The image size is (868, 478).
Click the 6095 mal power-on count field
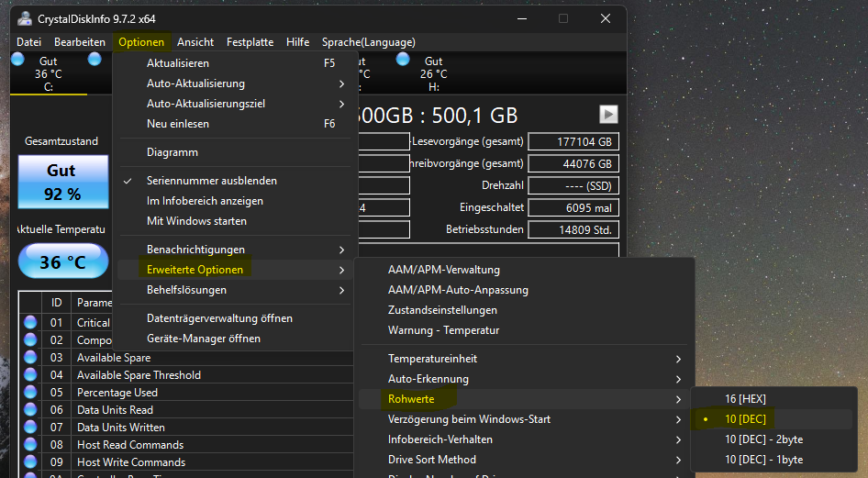[x=573, y=208]
